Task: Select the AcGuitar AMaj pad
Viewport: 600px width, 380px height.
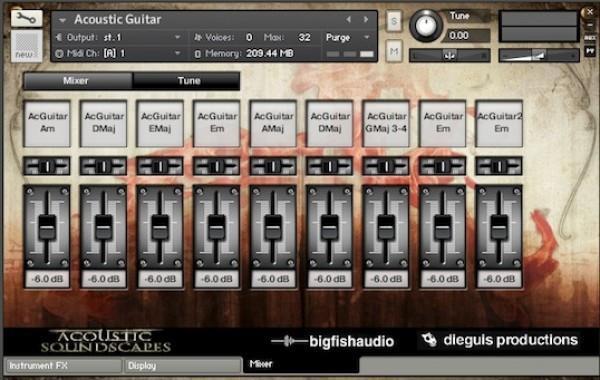Action: click(x=273, y=123)
